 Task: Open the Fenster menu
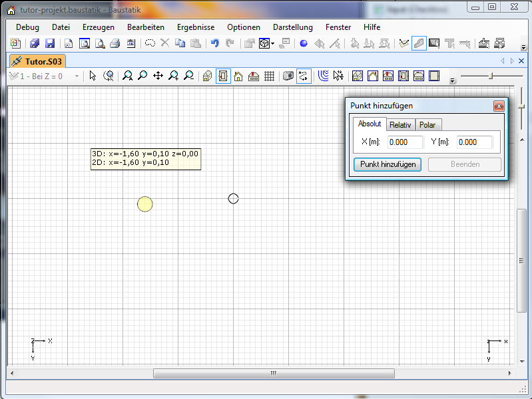point(338,27)
